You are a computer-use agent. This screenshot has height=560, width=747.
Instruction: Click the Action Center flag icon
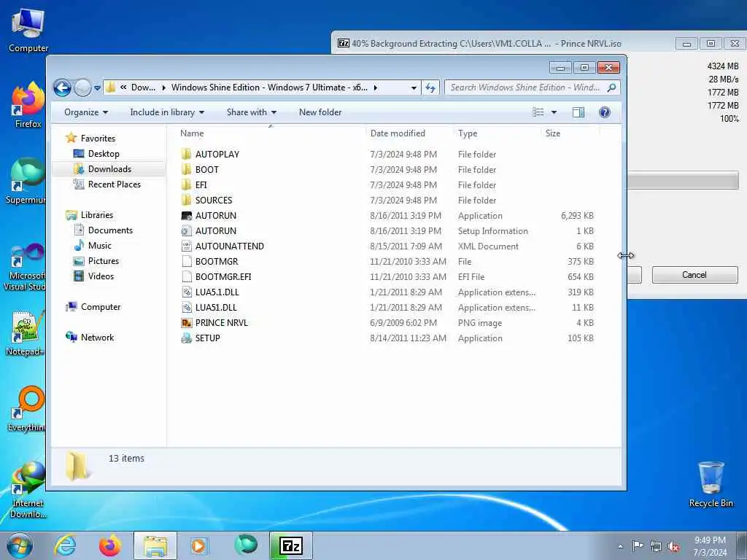pyautogui.click(x=637, y=546)
